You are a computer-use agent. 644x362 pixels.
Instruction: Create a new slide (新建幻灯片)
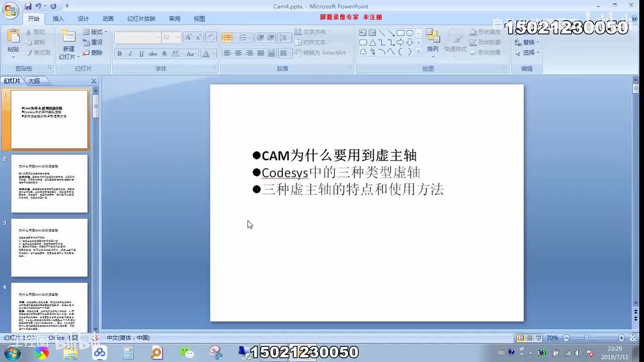pos(68,44)
